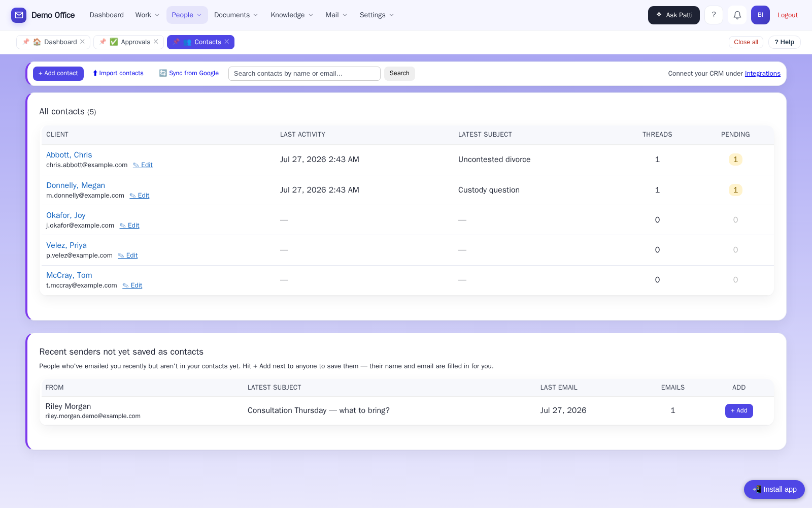The image size is (812, 508).
Task: Edit Chris Abbott's contact
Action: tap(143, 165)
